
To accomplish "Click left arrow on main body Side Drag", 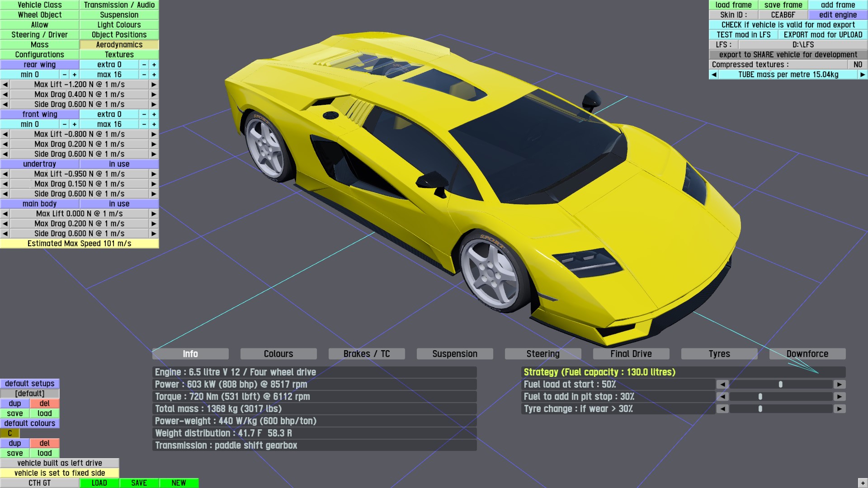I will point(5,234).
